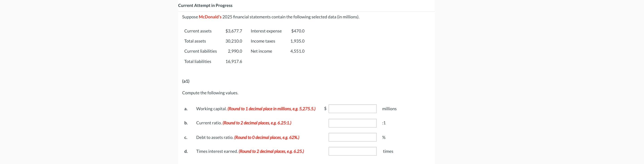
Task: Select the Current liabilities value 2,990.0
Action: pyautogui.click(x=235, y=51)
